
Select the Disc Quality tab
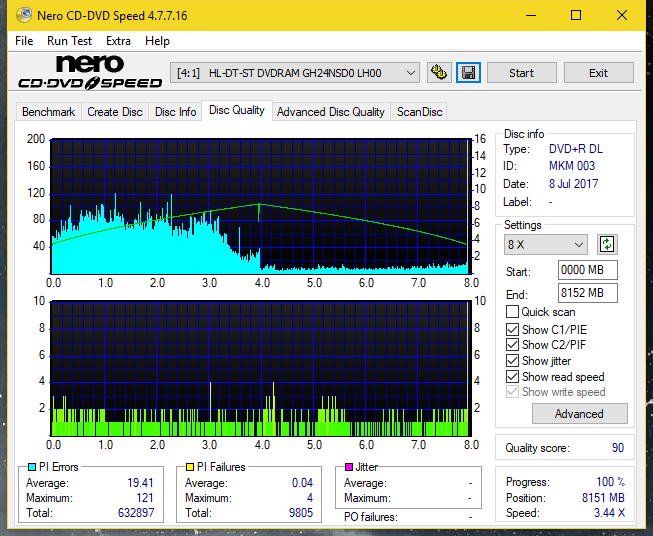(237, 110)
